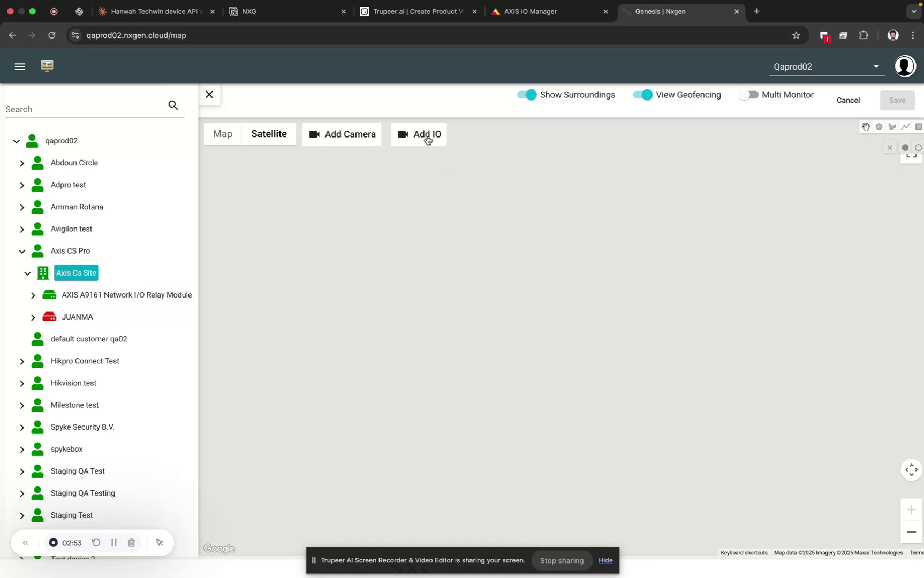Collapse the Axis CS Pro customer node
This screenshot has width=924, height=578.
pyautogui.click(x=22, y=250)
